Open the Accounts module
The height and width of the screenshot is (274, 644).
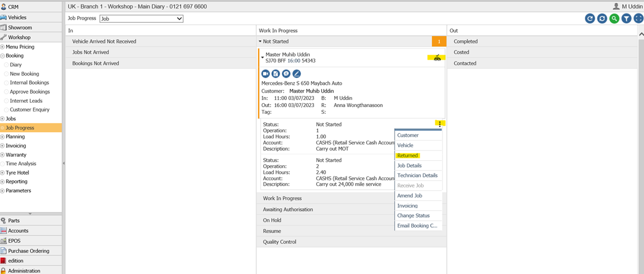point(31,231)
